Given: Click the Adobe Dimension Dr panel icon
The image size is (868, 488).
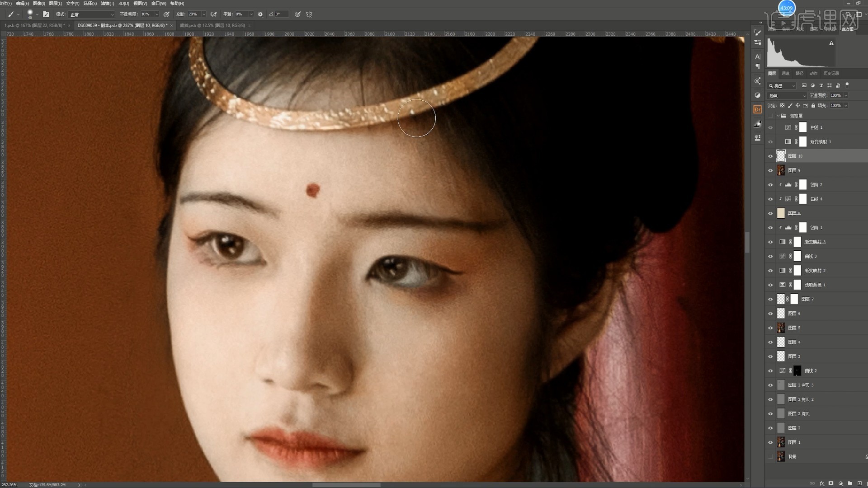Looking at the screenshot, I should tap(758, 109).
